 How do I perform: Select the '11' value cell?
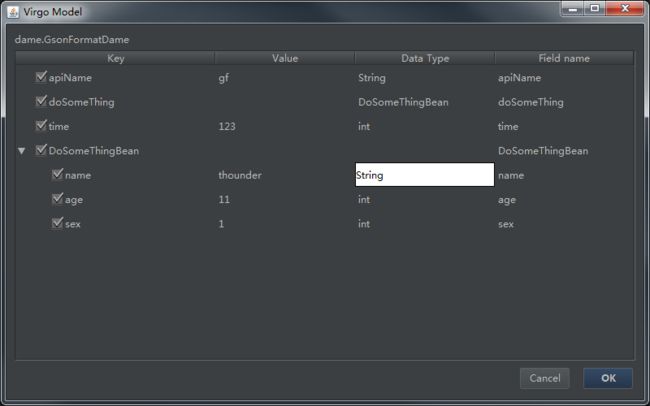[x=285, y=199]
